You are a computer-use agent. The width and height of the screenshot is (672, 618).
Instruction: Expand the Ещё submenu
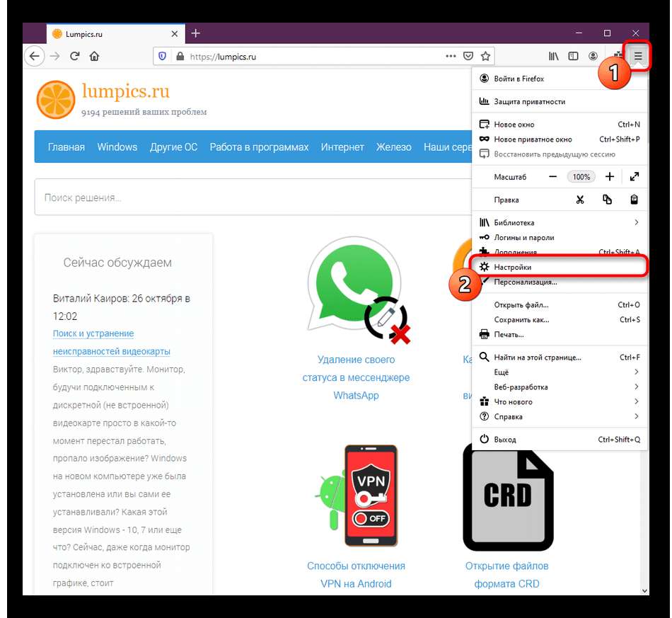(x=560, y=372)
